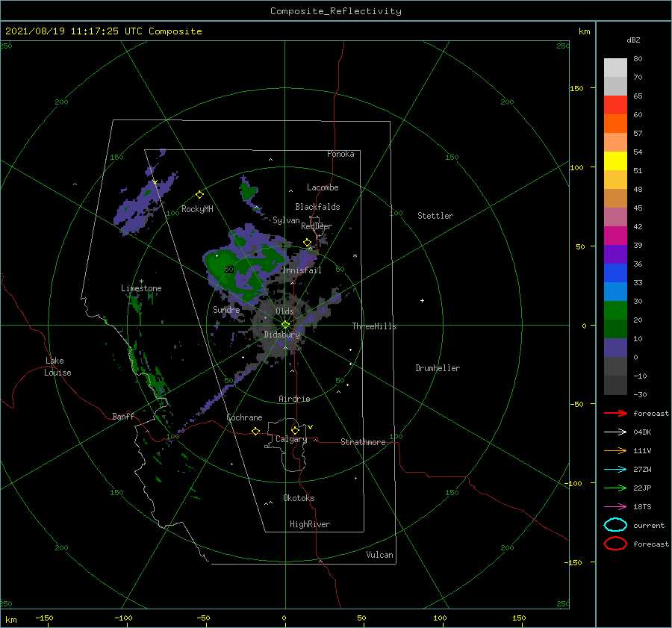
Task: Click the RockyMH label
Action: 197,209
